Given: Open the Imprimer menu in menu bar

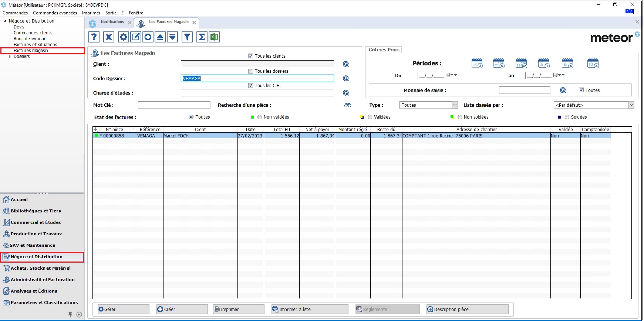Looking at the screenshot, I should (91, 13).
